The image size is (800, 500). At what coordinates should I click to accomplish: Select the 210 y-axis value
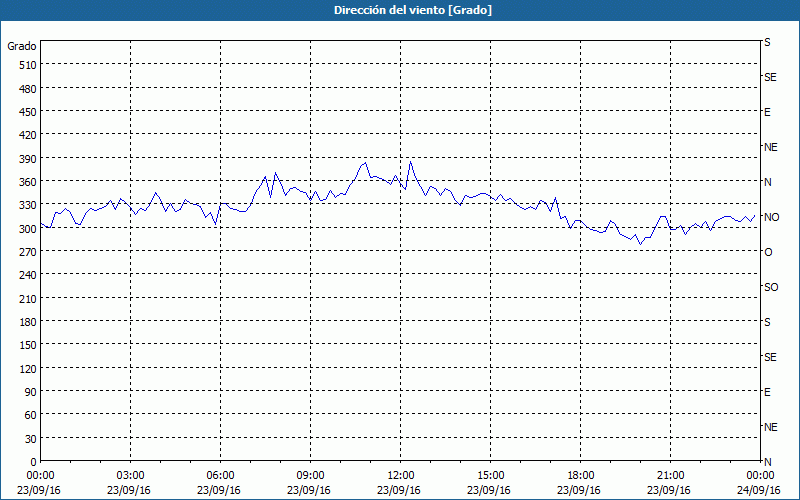point(28,299)
